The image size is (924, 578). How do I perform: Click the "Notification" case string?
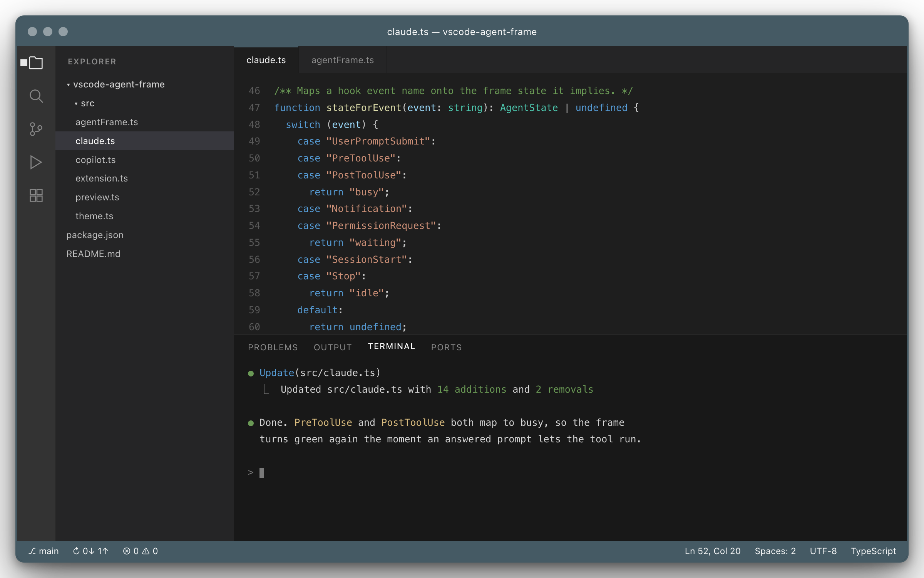click(x=367, y=209)
